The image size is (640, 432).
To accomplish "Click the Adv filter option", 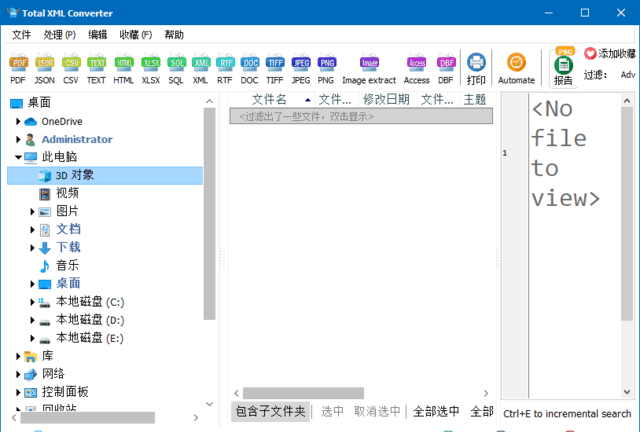I will tap(628, 75).
